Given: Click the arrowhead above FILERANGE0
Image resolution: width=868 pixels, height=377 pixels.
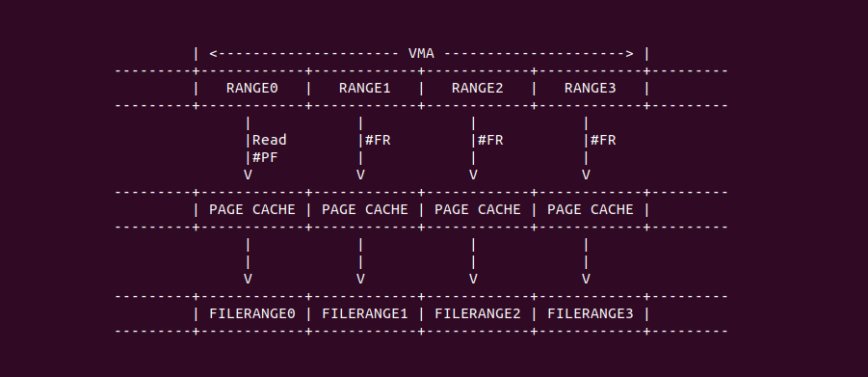Looking at the screenshot, I should click(248, 279).
